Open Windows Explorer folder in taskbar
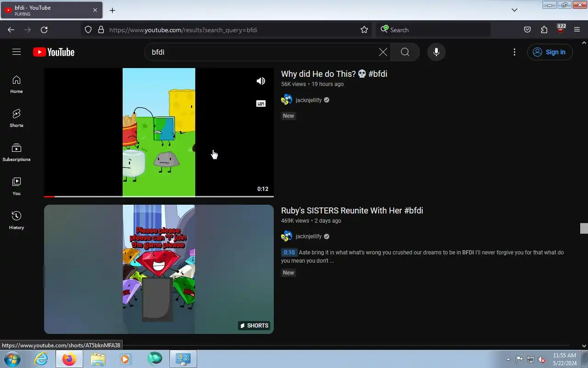Screen dimensions: 588x368 point(98,359)
